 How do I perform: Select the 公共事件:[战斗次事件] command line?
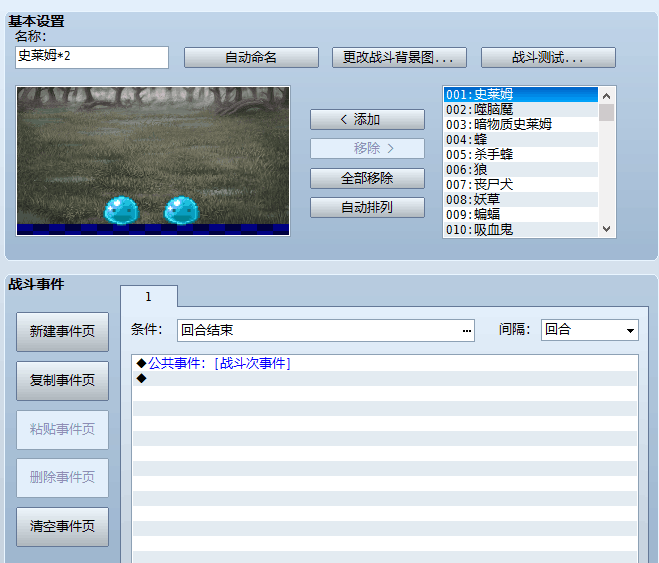pos(385,363)
